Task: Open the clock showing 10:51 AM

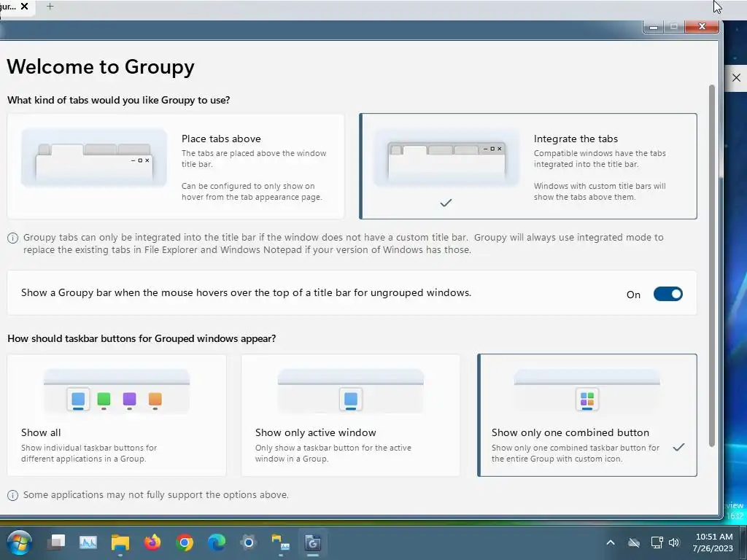Action: (713, 542)
